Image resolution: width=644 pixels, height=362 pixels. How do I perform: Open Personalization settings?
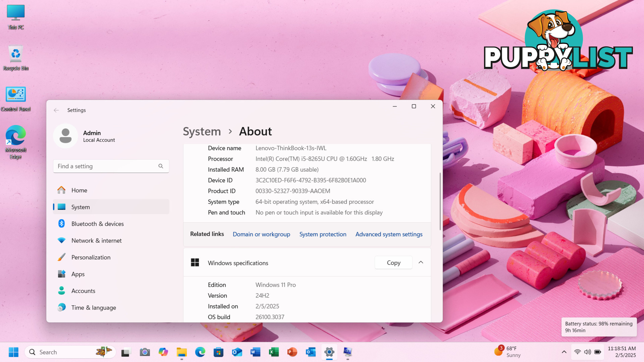(111, 257)
